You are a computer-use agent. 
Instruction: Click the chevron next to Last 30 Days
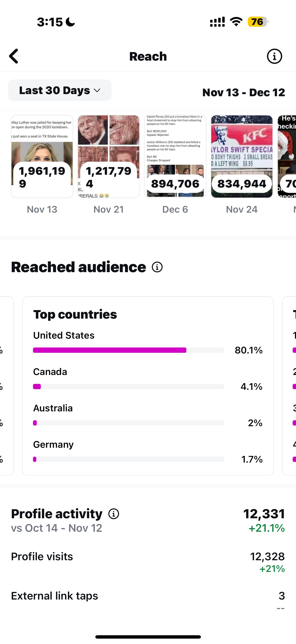(97, 90)
